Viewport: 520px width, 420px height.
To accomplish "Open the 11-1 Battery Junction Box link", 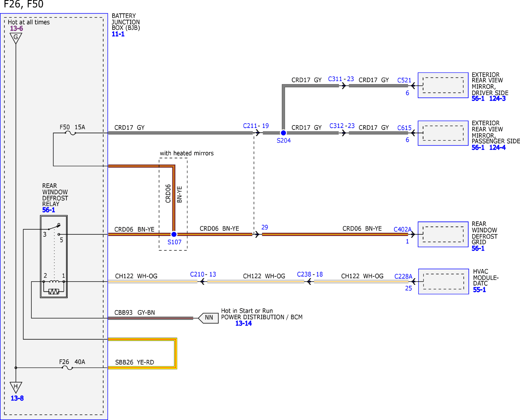I will 118,34.
